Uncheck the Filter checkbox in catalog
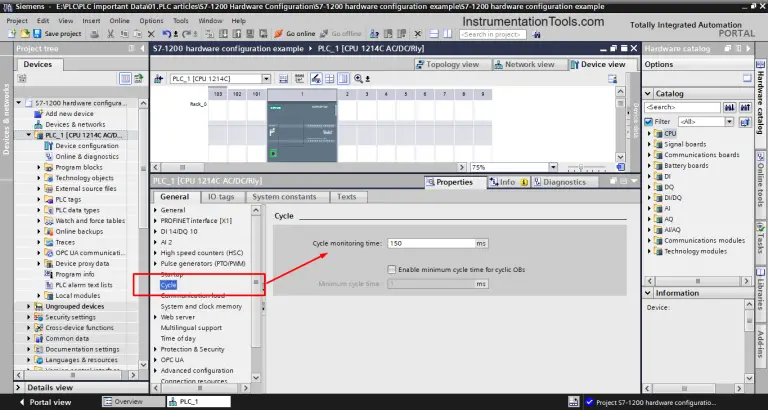Screen dimensions: 768x410 click(649, 122)
